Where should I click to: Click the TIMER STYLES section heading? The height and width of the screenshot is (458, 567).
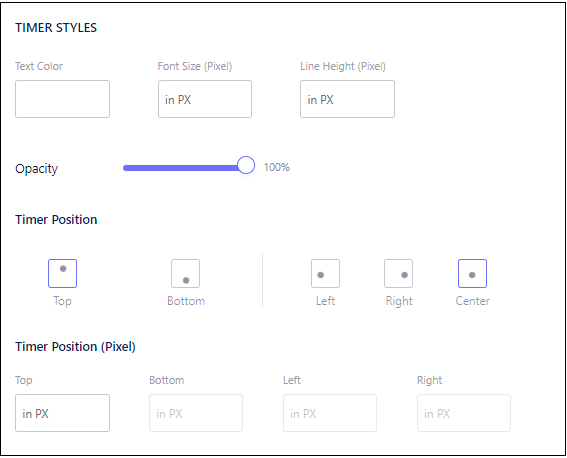pos(56,28)
